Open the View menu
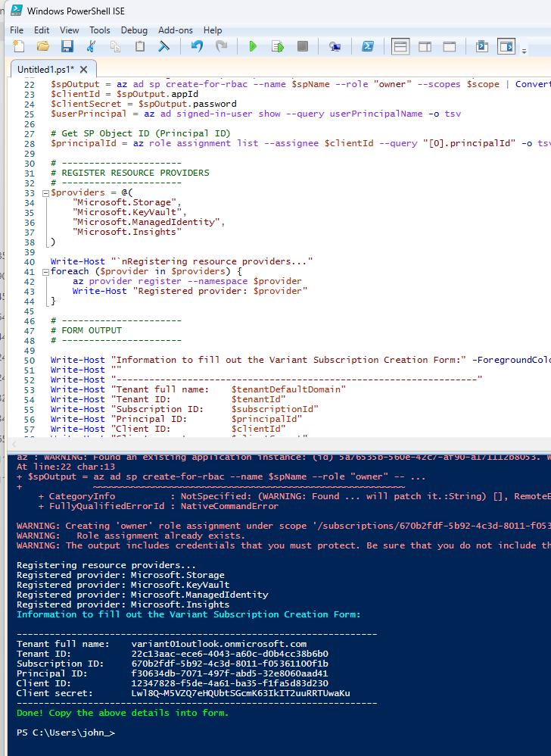Viewport: 551px width, 756px height. 70,30
